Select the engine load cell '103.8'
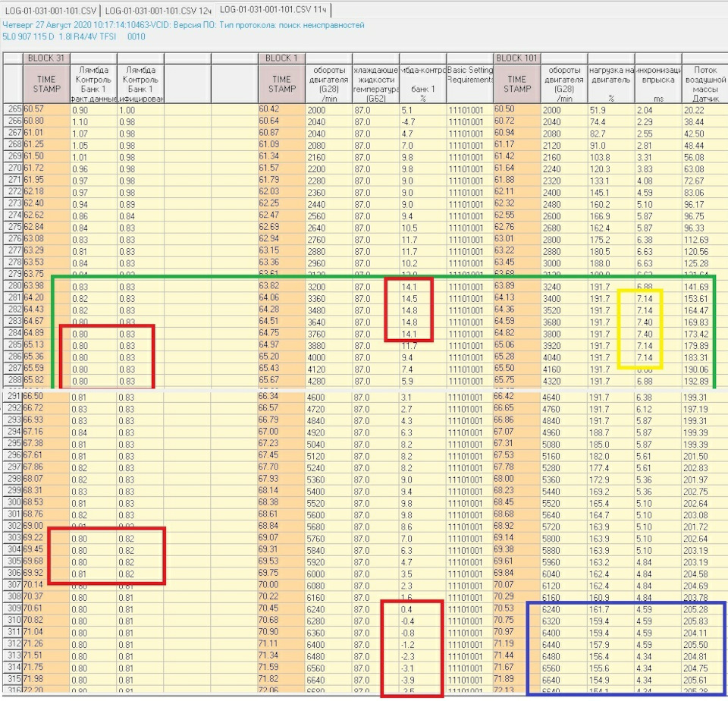 [611, 158]
